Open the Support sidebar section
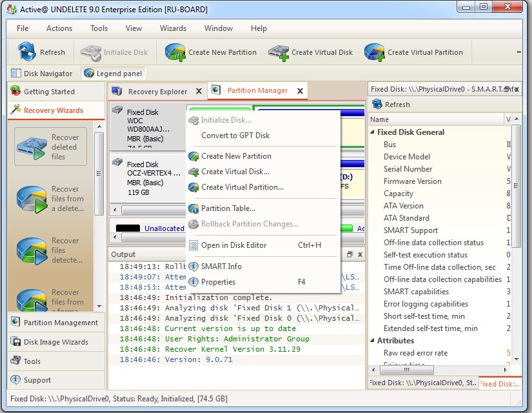Screen dimensions: 532x413 click(x=55, y=379)
